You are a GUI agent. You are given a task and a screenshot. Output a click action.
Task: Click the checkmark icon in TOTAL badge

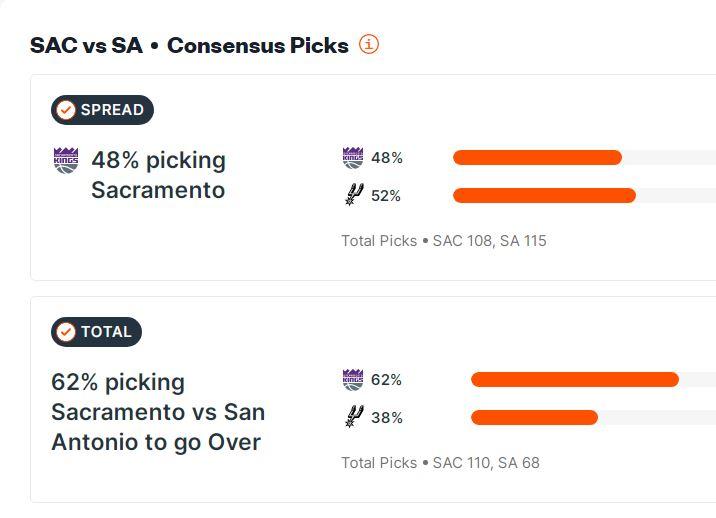[x=66, y=332]
